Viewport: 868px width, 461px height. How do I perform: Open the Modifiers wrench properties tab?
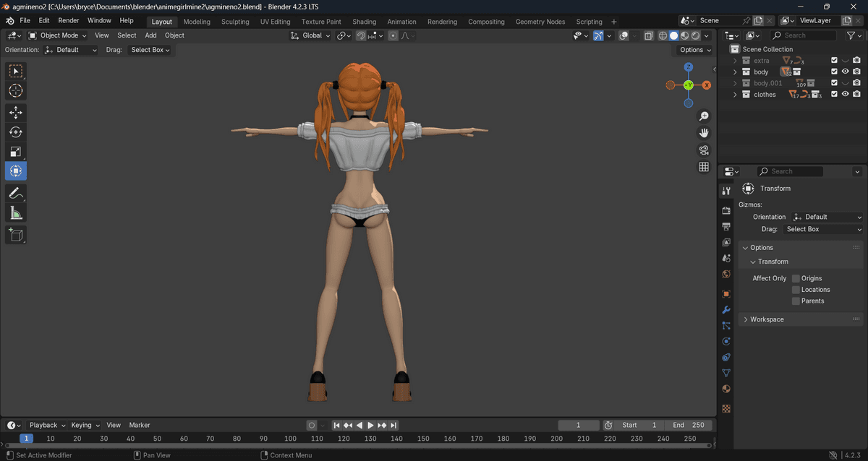(x=726, y=309)
